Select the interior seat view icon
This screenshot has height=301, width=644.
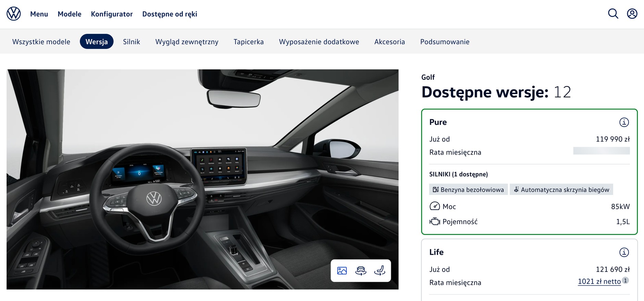[x=380, y=271]
